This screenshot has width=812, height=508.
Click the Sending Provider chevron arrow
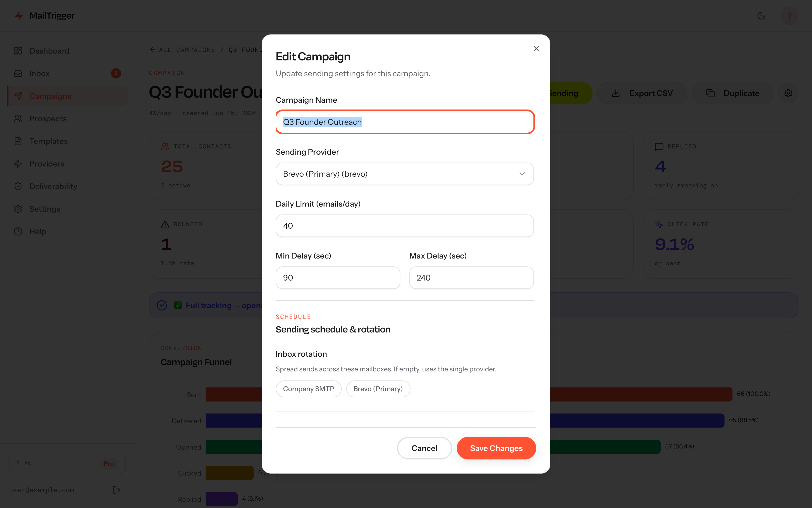coord(522,174)
